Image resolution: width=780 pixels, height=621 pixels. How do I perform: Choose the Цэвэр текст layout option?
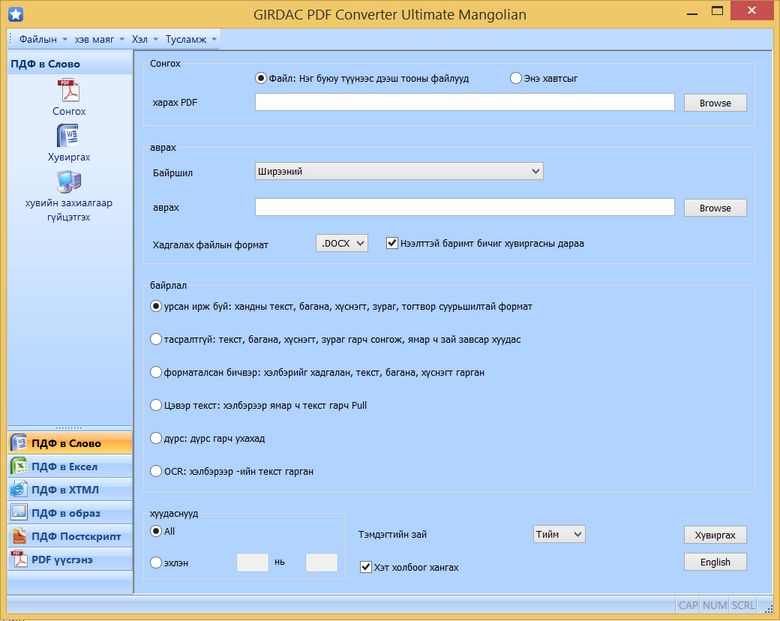(x=156, y=405)
